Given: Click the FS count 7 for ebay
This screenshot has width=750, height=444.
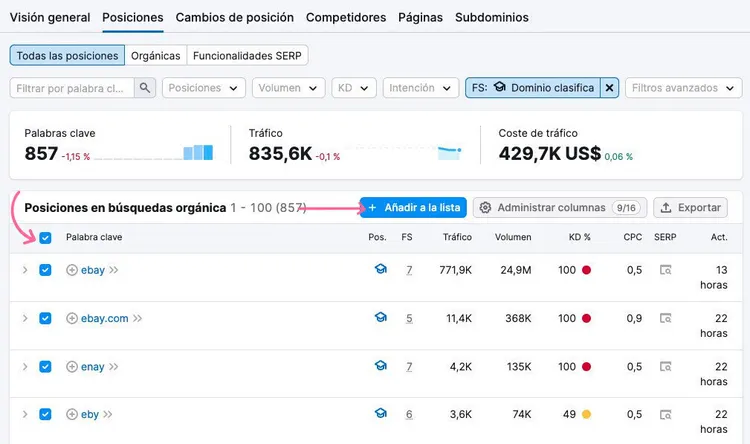Looking at the screenshot, I should [x=409, y=270].
